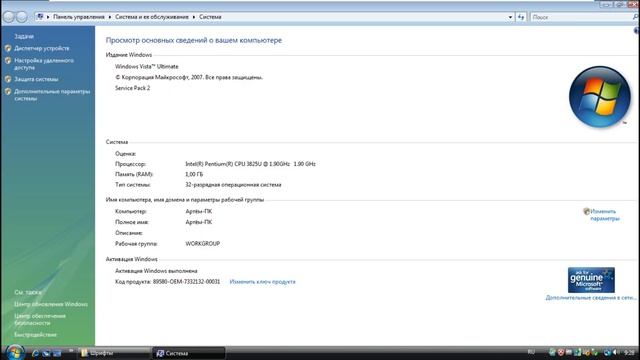The image size is (640, 360).
Task: Click the search magnifier icon
Action: [x=635, y=17]
